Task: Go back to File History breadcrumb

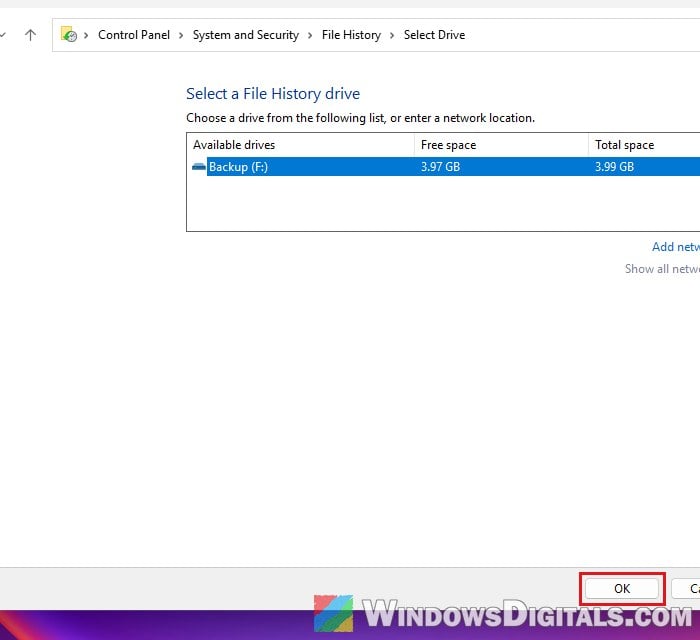Action: click(x=351, y=35)
